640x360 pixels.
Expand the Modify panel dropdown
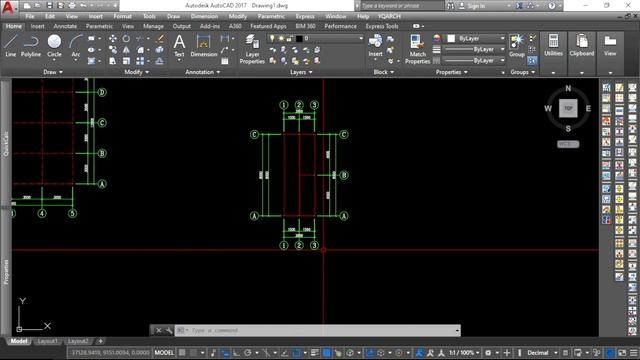click(136, 72)
